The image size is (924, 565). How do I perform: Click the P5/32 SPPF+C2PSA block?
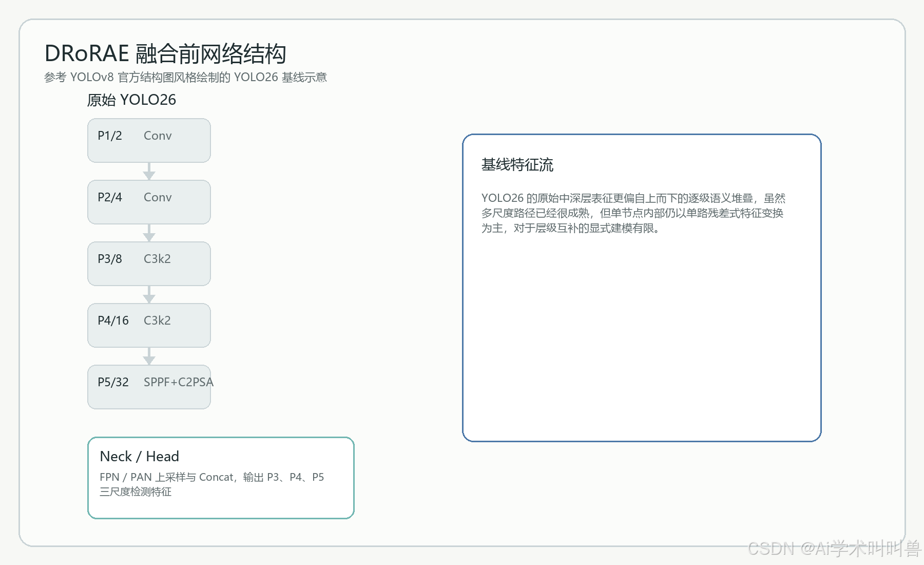click(x=149, y=387)
